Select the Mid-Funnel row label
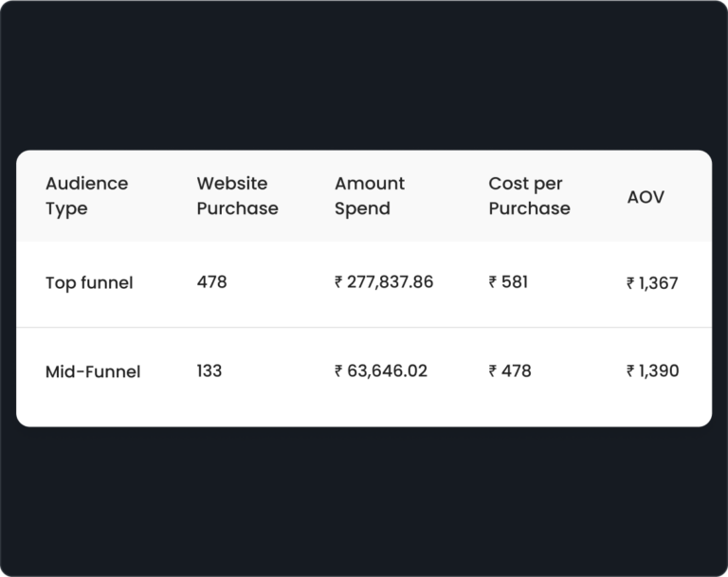This screenshot has height=577, width=728. (93, 371)
